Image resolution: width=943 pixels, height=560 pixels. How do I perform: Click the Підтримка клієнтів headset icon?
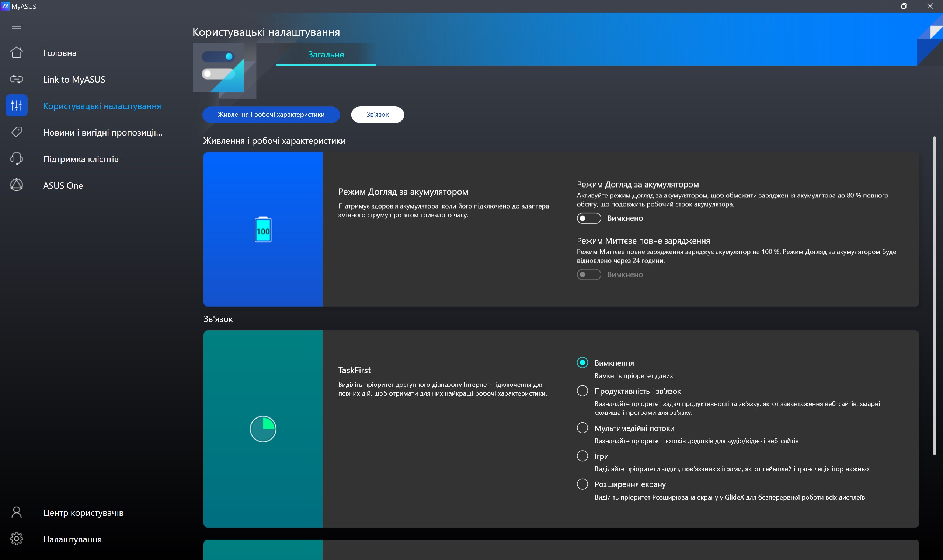(x=16, y=158)
